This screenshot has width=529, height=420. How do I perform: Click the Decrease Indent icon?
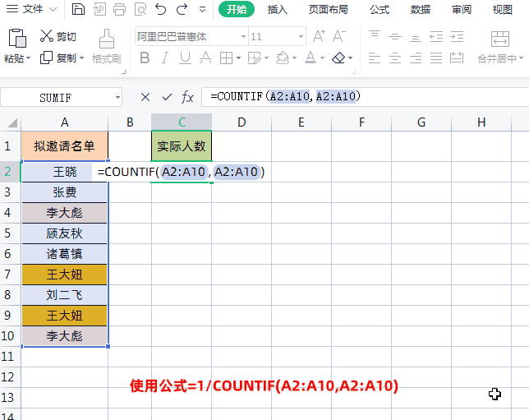[436, 36]
